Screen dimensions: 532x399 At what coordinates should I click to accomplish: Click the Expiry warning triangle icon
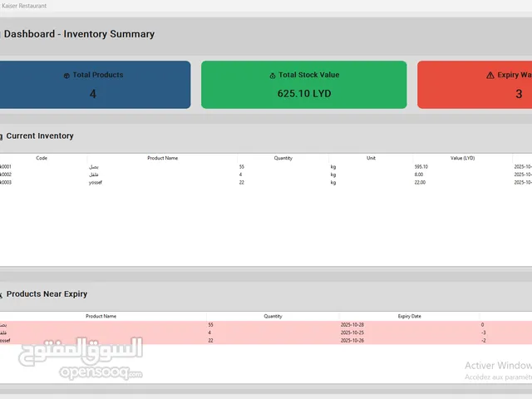490,76
